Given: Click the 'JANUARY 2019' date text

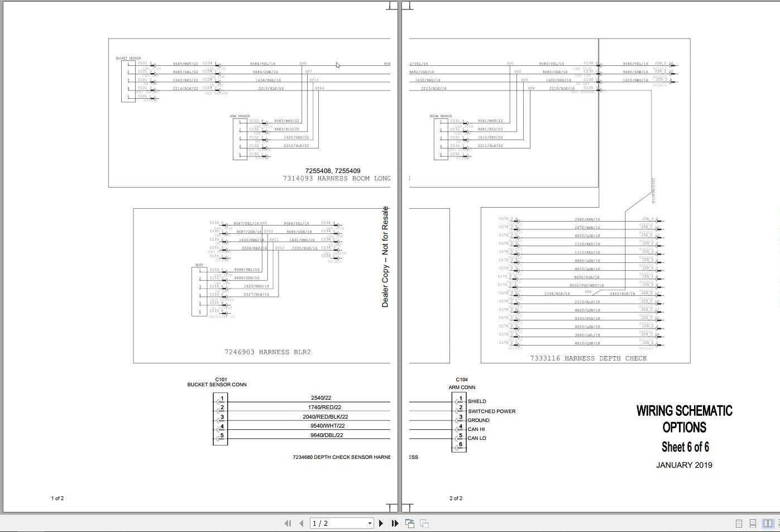Looking at the screenshot, I should (x=684, y=465).
